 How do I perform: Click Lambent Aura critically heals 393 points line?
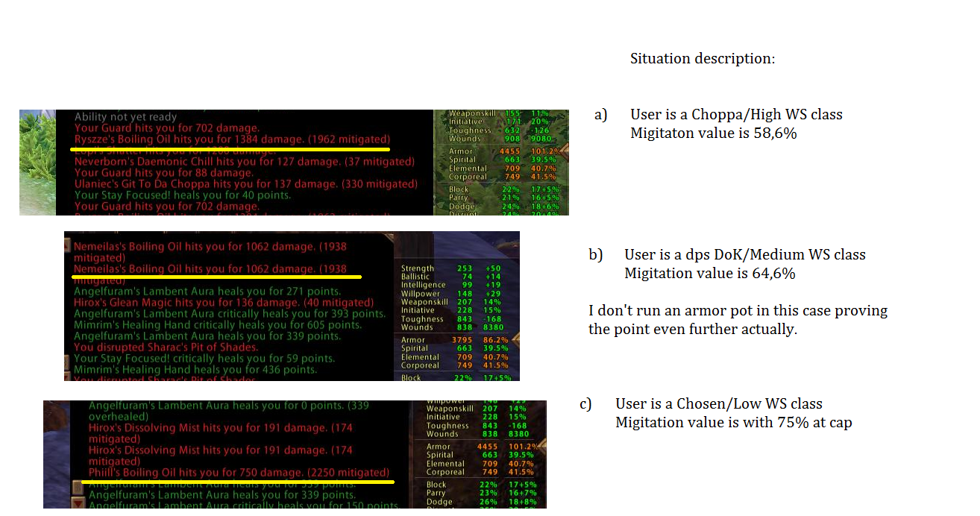[x=229, y=314]
